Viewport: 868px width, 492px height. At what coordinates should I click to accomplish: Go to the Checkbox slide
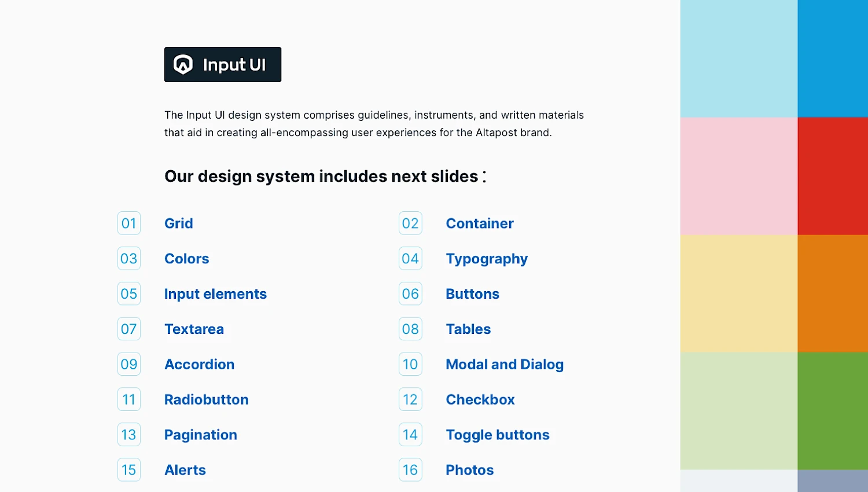[x=480, y=399]
